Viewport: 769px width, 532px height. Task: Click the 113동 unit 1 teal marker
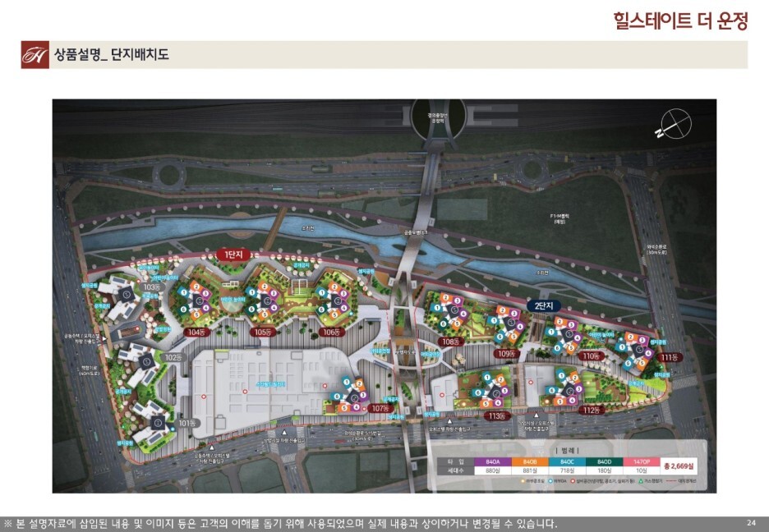[x=487, y=377]
